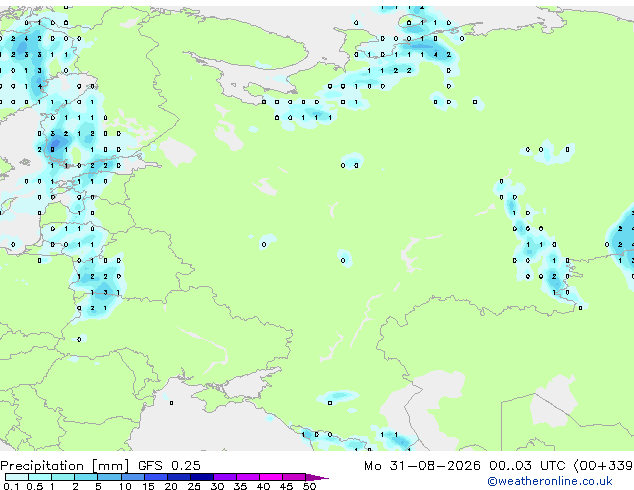Screen dimensions: 634x490
Task: Click the 25–30 mm navy legend swatch
Action: tap(201, 477)
